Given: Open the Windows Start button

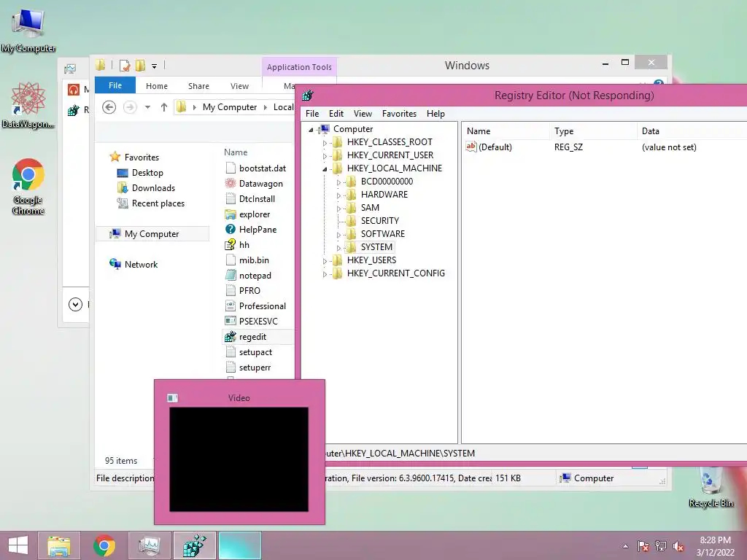Looking at the screenshot, I should (x=18, y=545).
